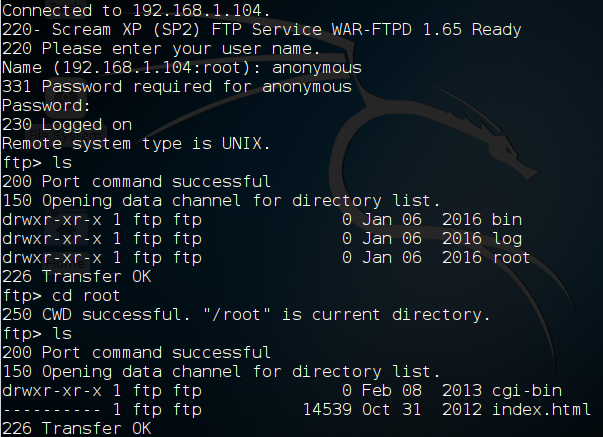The height and width of the screenshot is (437, 603).
Task: Click the 331 Password required message
Action: click(x=177, y=87)
